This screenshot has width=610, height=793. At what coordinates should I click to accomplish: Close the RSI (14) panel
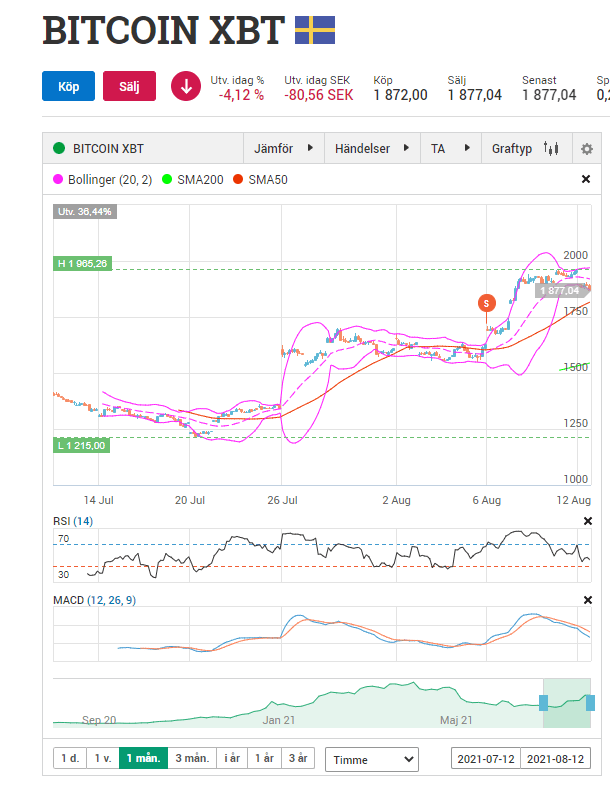[x=586, y=522]
